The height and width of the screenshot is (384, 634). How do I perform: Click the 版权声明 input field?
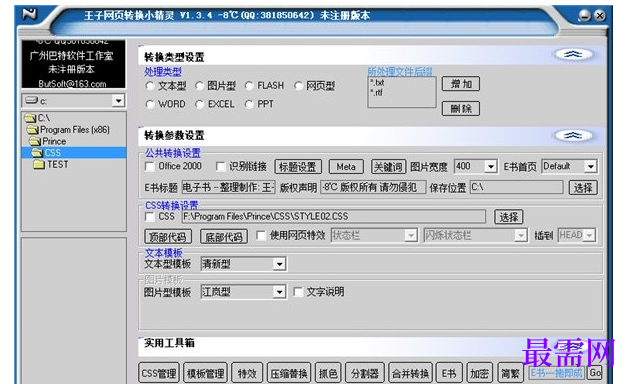click(x=373, y=187)
